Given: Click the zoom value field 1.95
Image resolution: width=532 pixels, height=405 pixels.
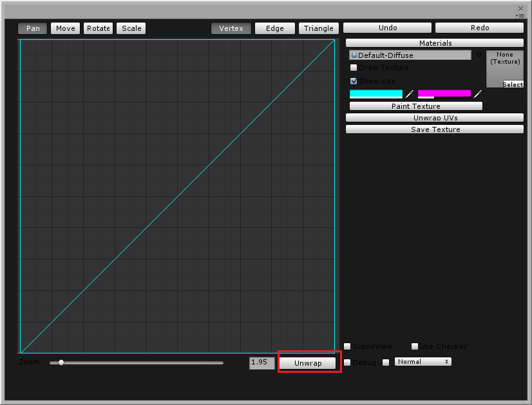Looking at the screenshot, I should point(262,363).
